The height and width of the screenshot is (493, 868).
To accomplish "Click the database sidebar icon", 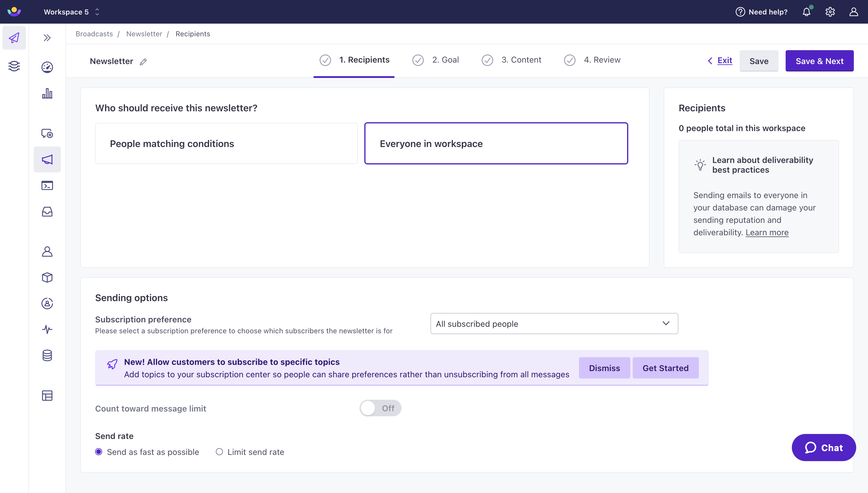I will (47, 355).
